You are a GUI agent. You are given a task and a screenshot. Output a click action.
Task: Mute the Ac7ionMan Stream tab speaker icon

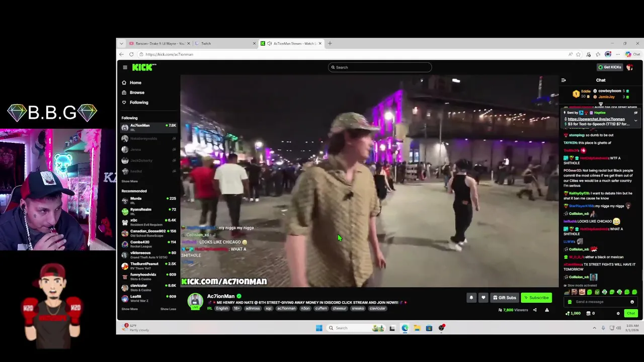(270, 43)
